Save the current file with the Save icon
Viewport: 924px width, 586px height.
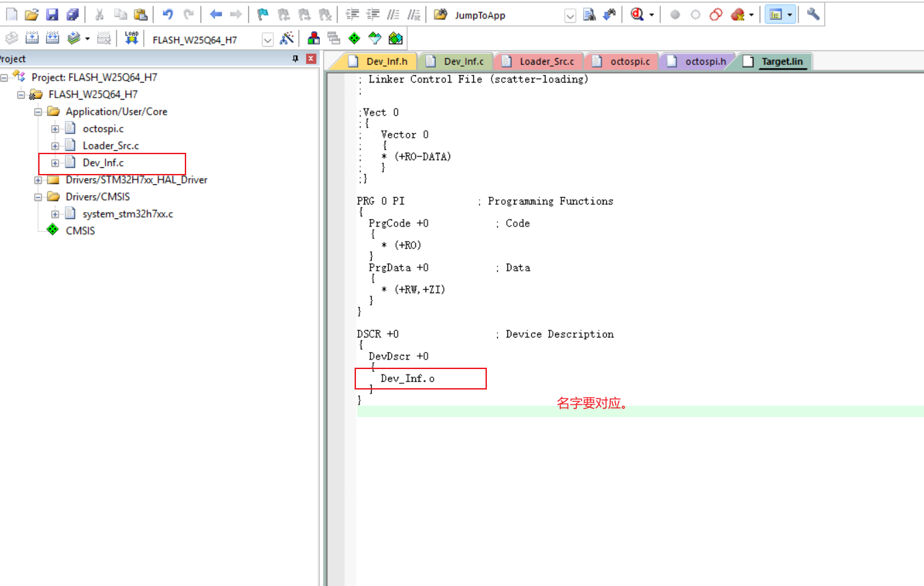pos(53,14)
